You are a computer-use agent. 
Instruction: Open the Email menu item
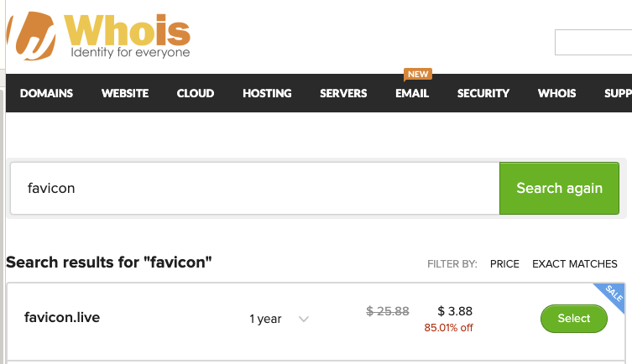(x=412, y=93)
